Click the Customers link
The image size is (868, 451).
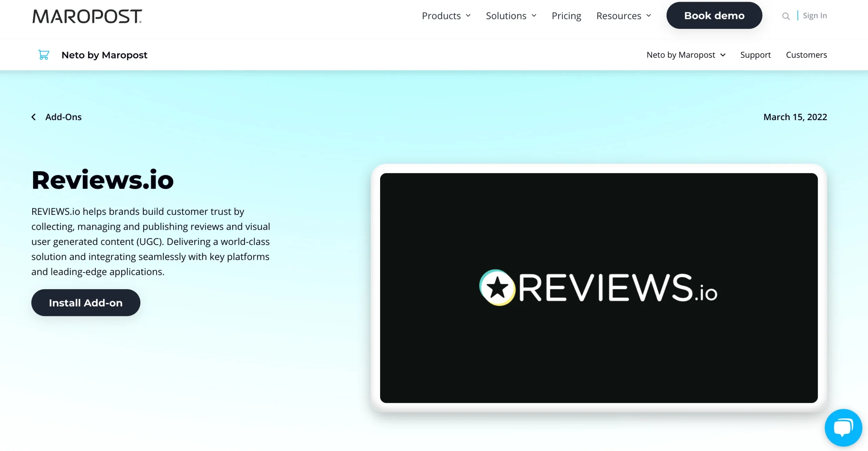(807, 55)
